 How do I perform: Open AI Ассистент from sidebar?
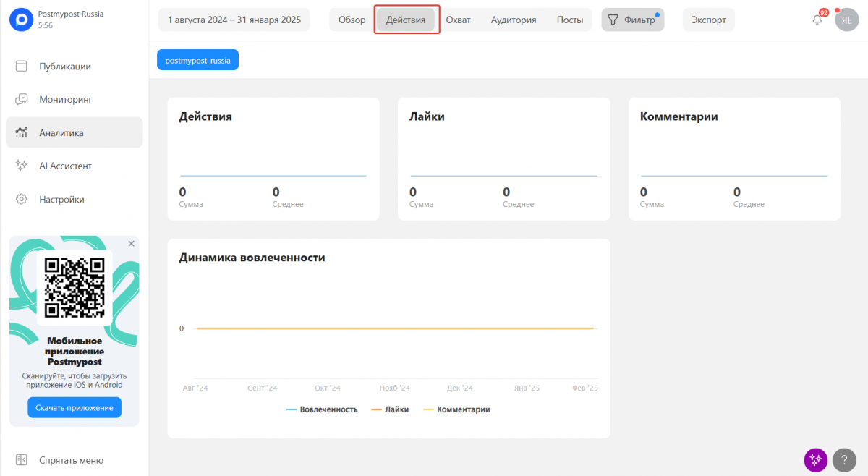[65, 166]
